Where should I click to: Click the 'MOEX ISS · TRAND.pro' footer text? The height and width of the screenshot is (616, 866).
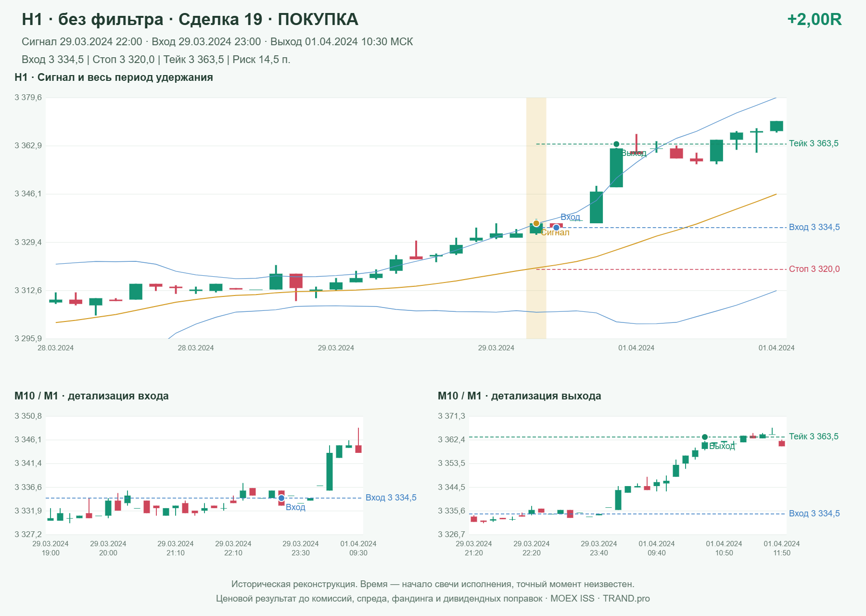[600, 599]
